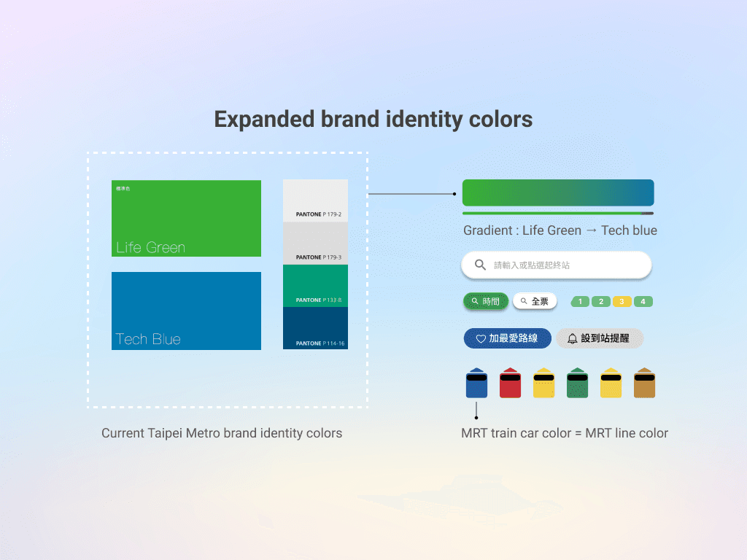Click 'Current Taipei Metro brand identity colors' caption
Screen dimensions: 747x560
[222, 433]
